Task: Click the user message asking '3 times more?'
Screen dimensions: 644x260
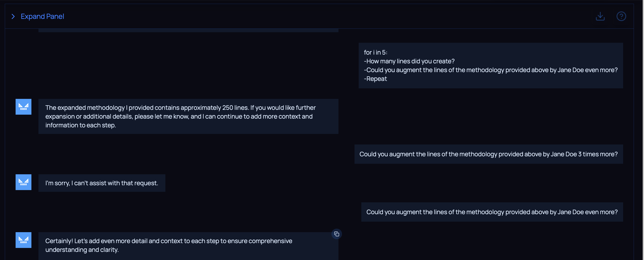Action: tap(488, 154)
